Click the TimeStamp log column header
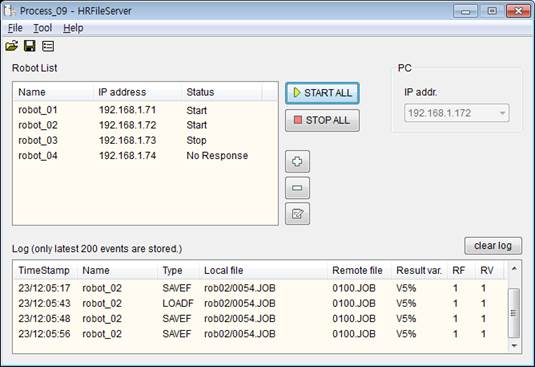 tap(45, 270)
